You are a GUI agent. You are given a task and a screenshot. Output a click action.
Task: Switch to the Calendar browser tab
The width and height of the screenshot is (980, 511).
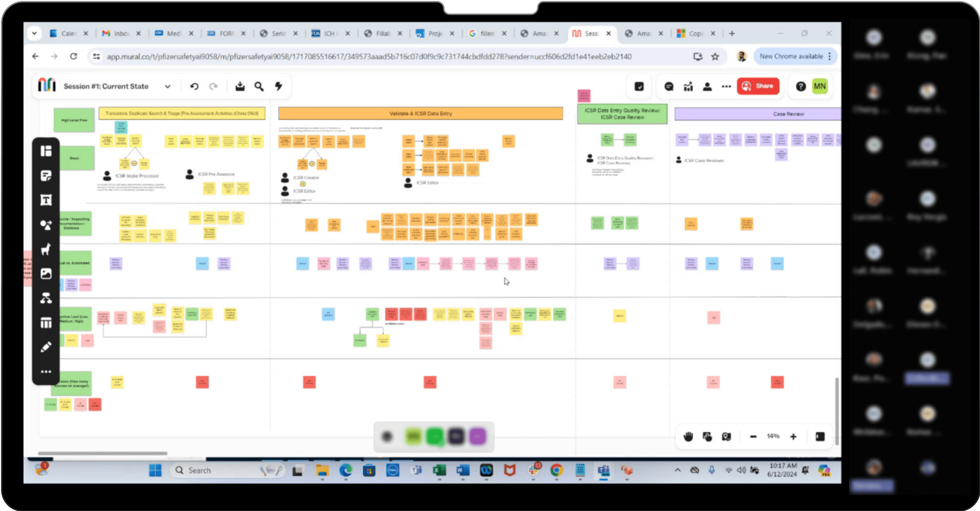pos(69,33)
